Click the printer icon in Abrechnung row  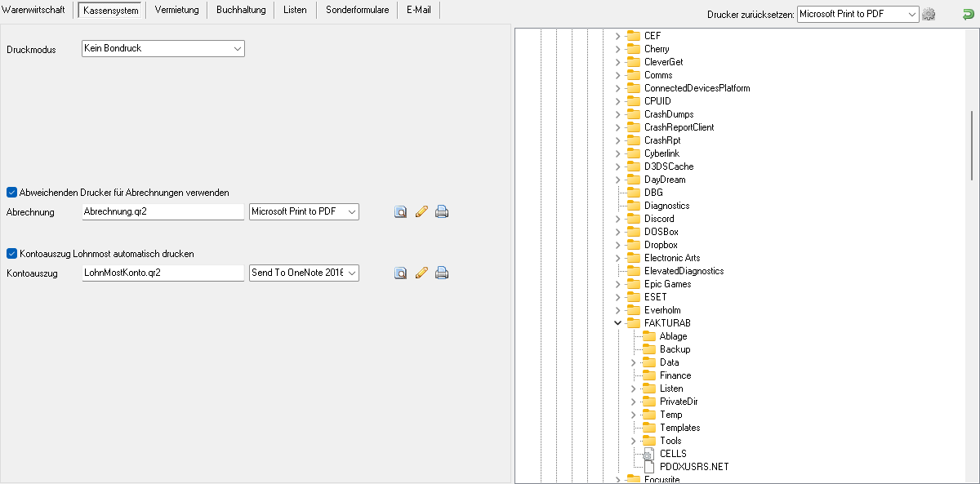click(x=442, y=212)
